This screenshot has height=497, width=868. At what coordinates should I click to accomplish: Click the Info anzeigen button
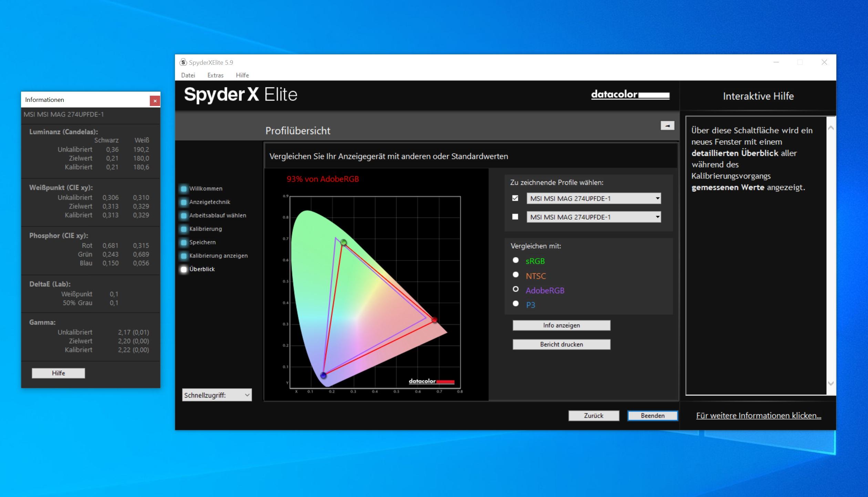pyautogui.click(x=561, y=325)
